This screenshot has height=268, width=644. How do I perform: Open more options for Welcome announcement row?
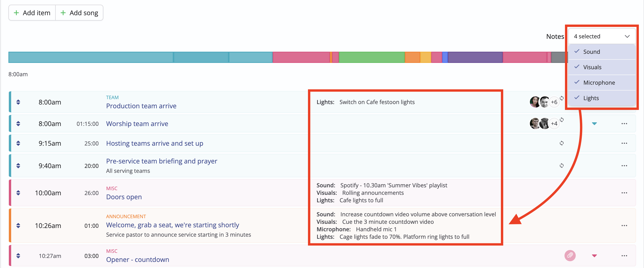tap(624, 225)
